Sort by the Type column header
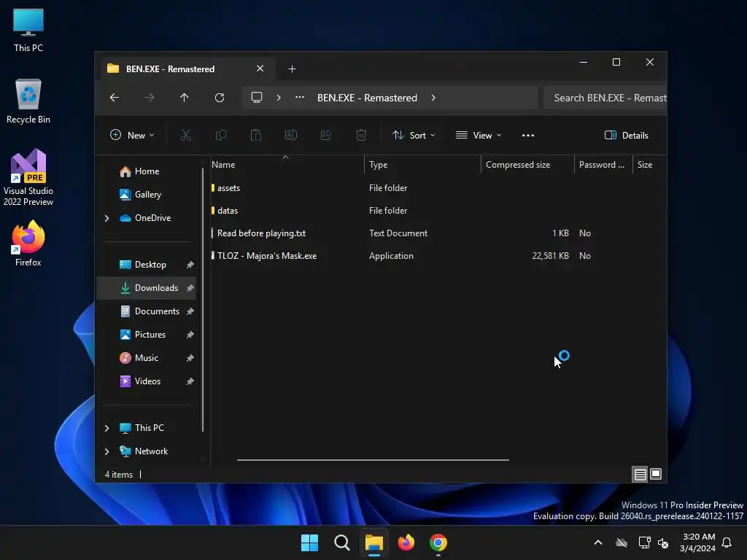Image resolution: width=747 pixels, height=560 pixels. tap(422, 165)
